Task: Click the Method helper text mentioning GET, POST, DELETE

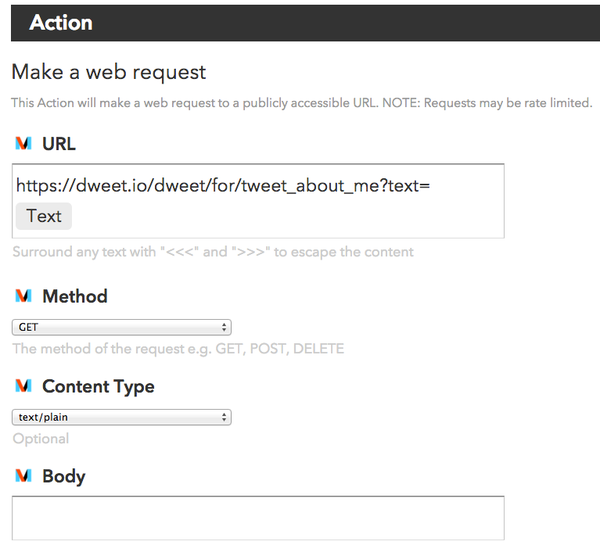Action: [x=178, y=349]
